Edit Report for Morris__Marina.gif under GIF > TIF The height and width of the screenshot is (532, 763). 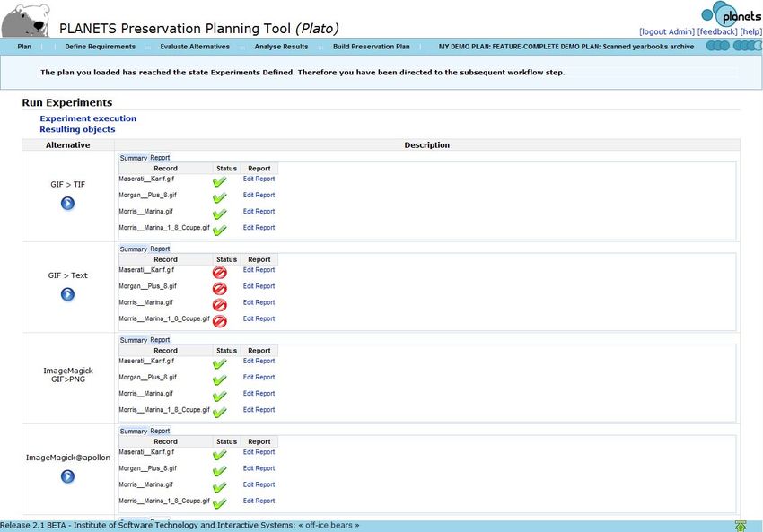[x=259, y=212]
